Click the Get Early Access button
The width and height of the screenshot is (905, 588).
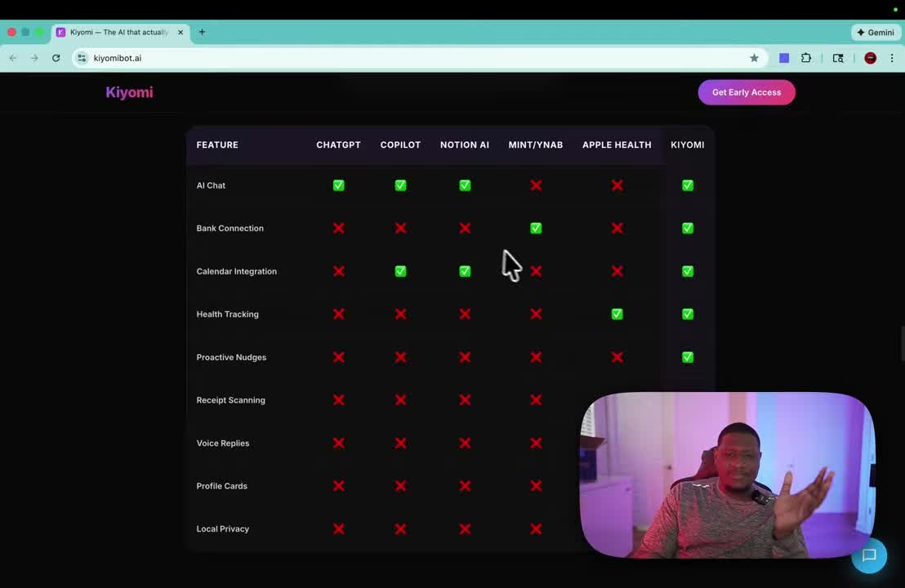tap(747, 92)
